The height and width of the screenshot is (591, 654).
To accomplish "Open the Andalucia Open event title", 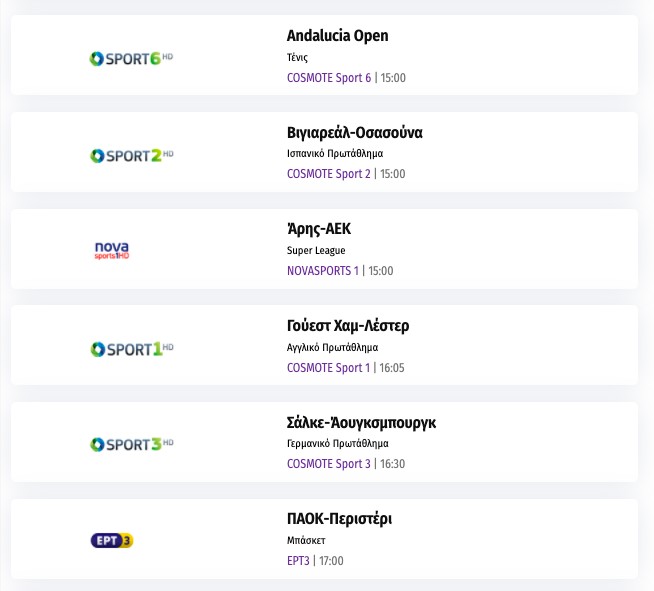I will pyautogui.click(x=337, y=36).
